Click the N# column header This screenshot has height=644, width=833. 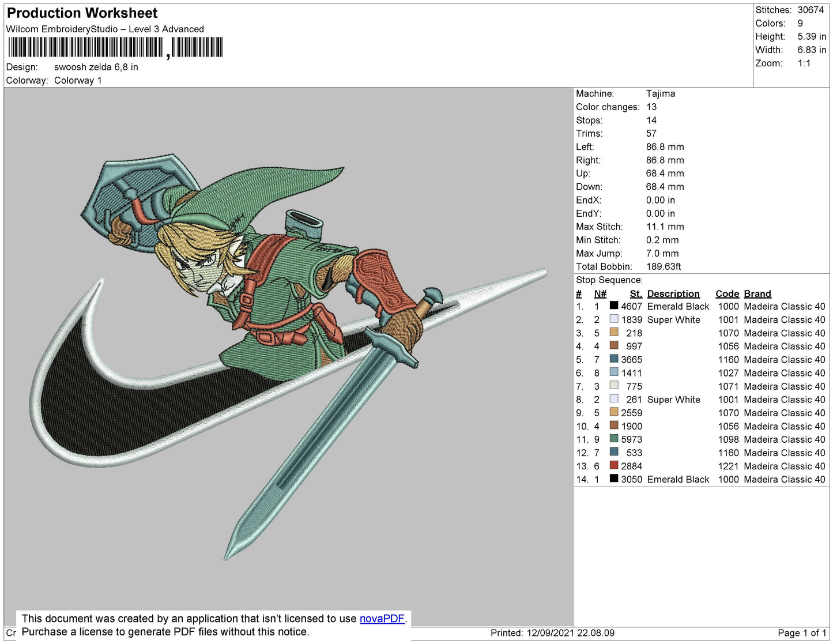(x=600, y=293)
